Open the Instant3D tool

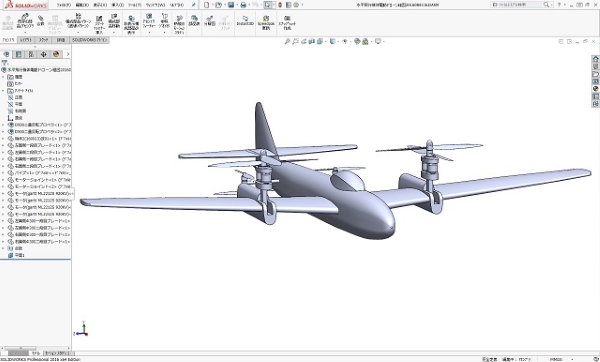tap(245, 21)
